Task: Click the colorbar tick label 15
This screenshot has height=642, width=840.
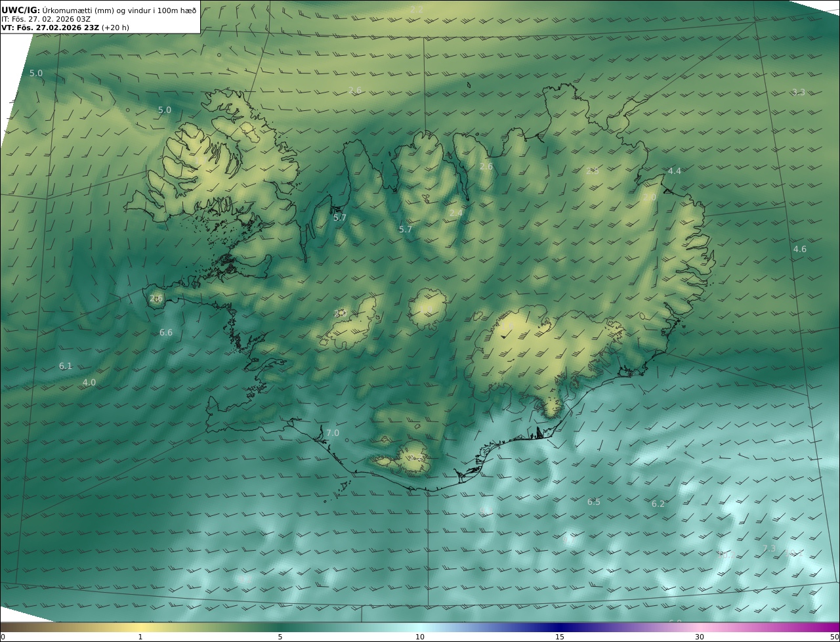Action: pyautogui.click(x=560, y=637)
